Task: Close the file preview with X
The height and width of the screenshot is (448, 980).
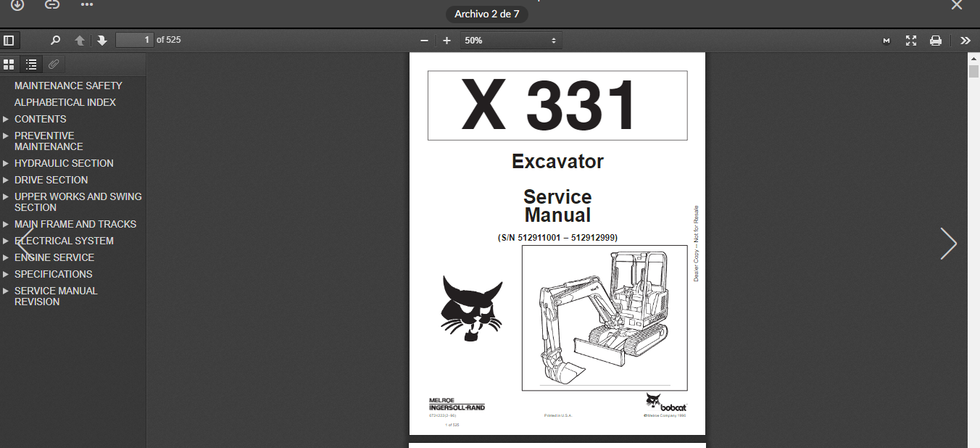Action: [957, 5]
